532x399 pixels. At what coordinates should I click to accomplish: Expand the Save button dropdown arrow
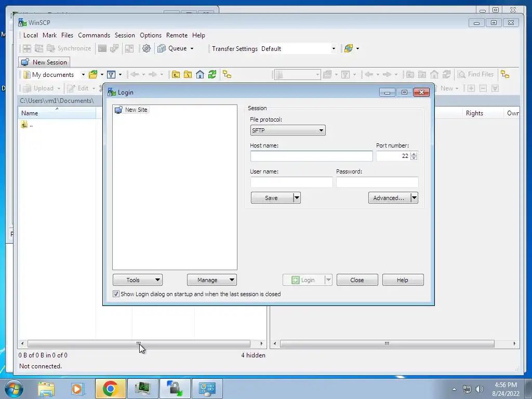(297, 198)
